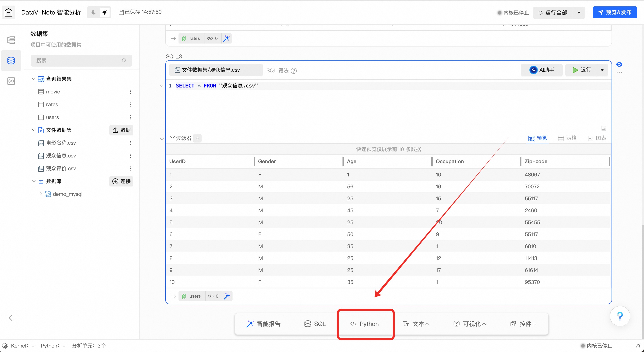Click the 预览&发布 button

615,12
